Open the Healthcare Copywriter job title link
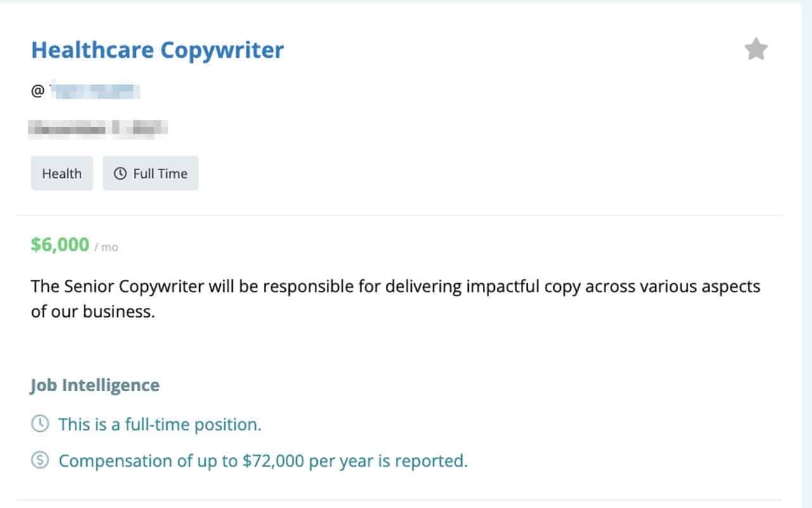 point(157,49)
